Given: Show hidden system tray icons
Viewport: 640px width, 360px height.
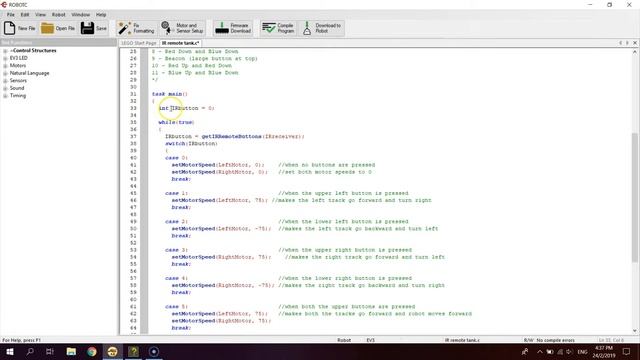Looking at the screenshot, I should [540, 352].
